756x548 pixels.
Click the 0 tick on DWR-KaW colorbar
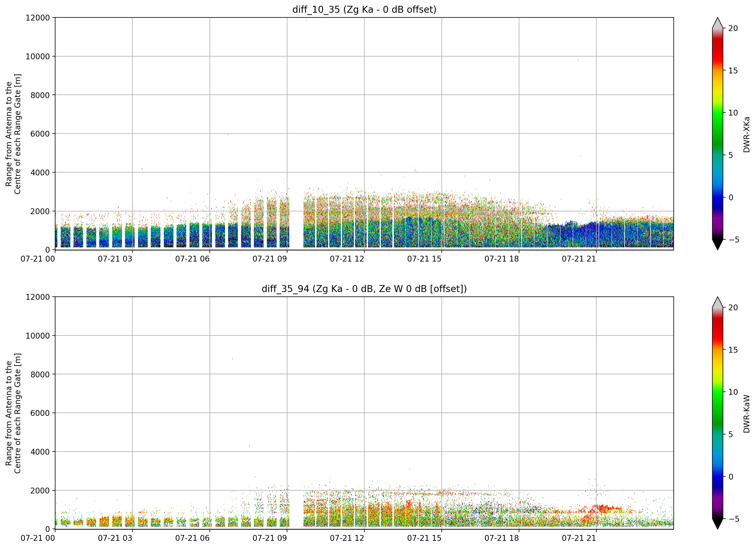pyautogui.click(x=731, y=477)
